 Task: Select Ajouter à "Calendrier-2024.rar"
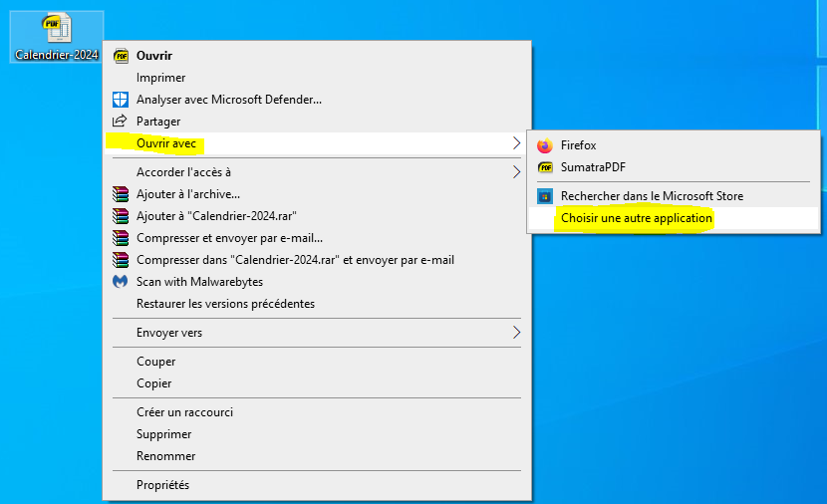tap(317, 215)
